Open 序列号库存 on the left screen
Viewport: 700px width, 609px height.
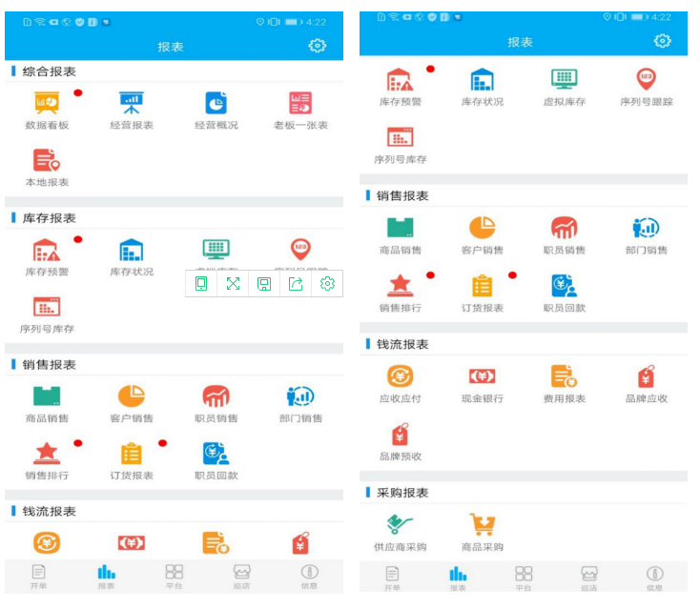[x=47, y=315]
